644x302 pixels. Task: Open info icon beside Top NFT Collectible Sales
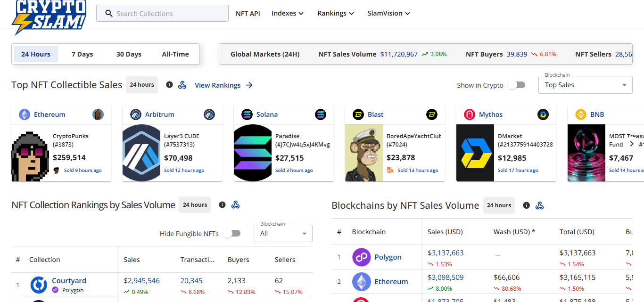[169, 85]
